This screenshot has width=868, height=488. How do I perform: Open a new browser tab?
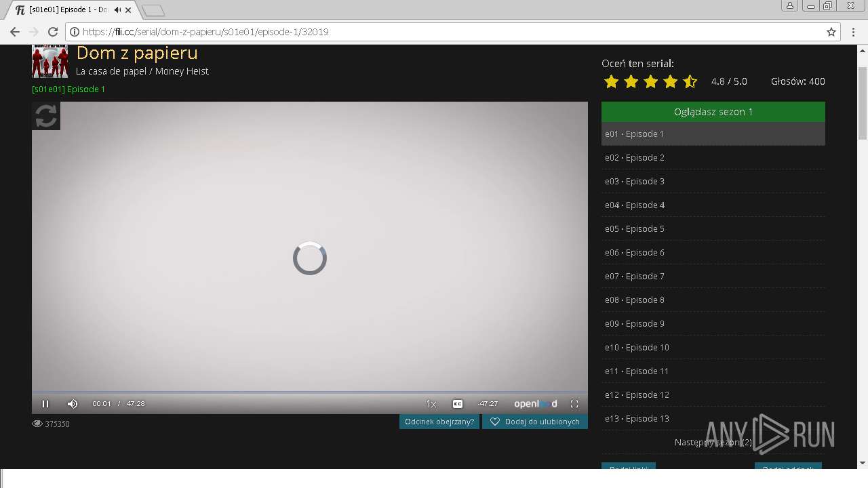pyautogui.click(x=153, y=10)
